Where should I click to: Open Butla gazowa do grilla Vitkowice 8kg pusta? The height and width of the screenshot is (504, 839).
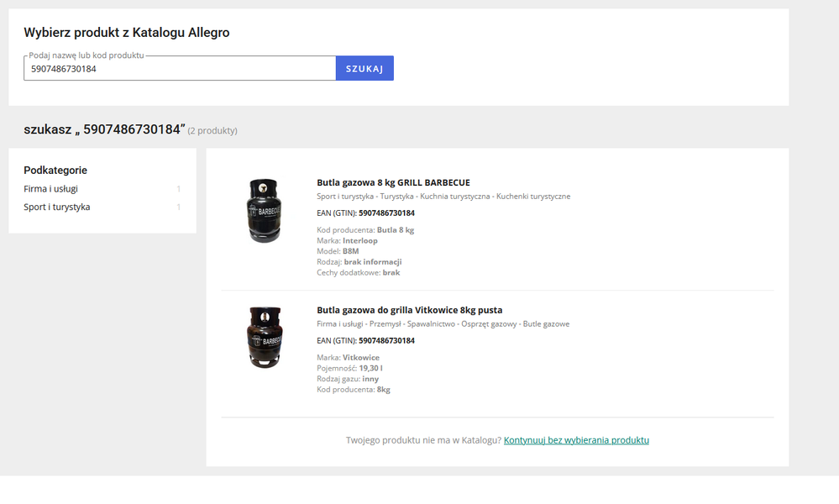pos(409,310)
